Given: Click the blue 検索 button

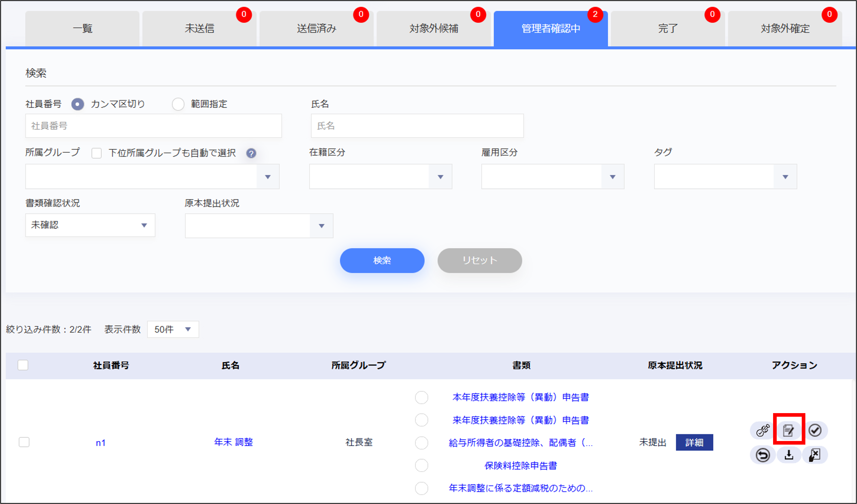Looking at the screenshot, I should pyautogui.click(x=382, y=261).
